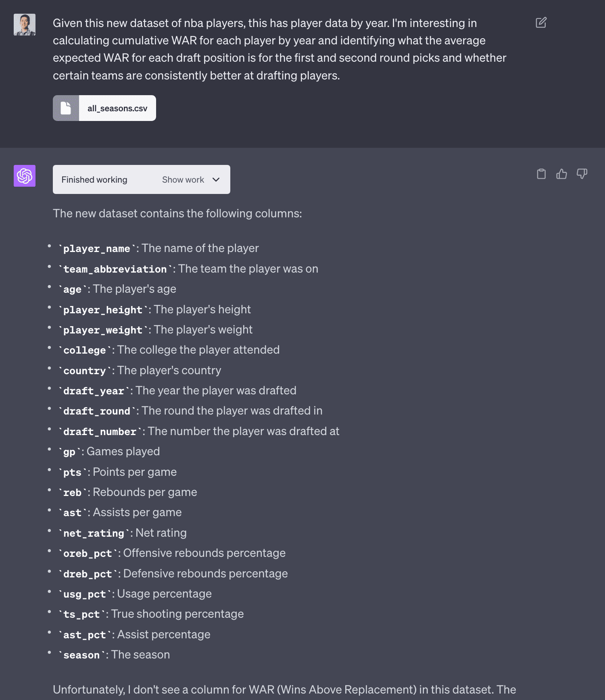Give the response a thumbs up
The width and height of the screenshot is (605, 700).
pyautogui.click(x=561, y=174)
